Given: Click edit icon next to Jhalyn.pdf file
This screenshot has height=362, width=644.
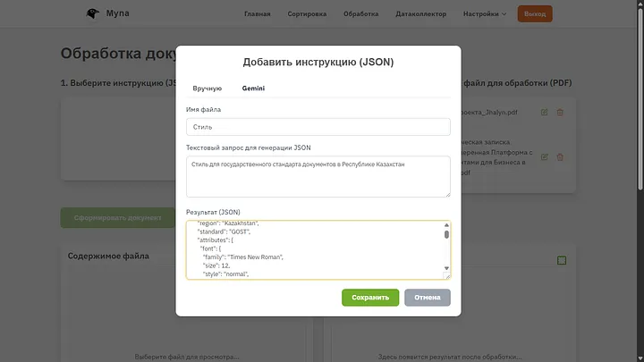Looking at the screenshot, I should (x=544, y=112).
